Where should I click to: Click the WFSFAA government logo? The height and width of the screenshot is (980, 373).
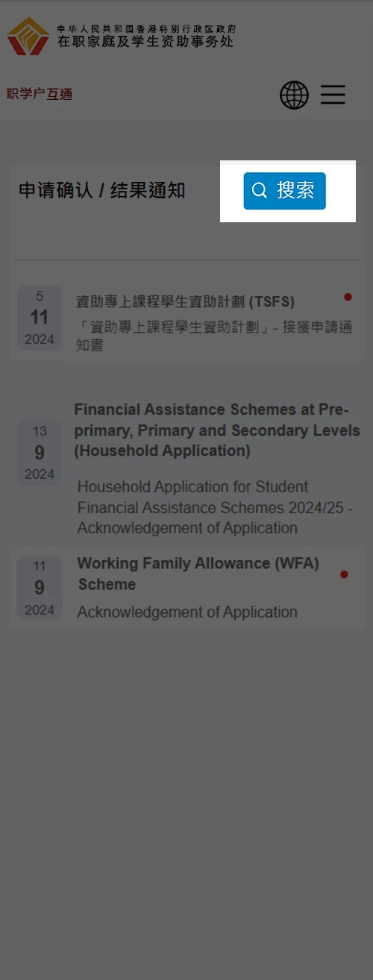pos(28,36)
